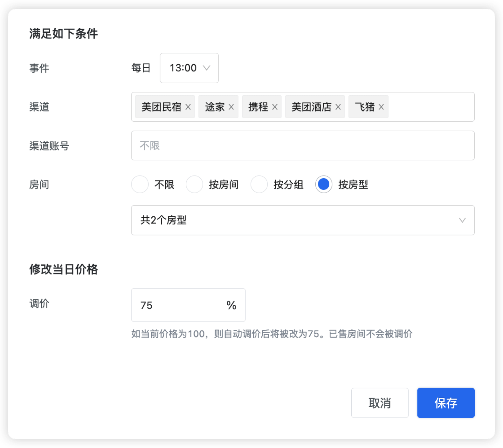Click the 修改当日价格 heading
503x448 pixels.
(x=64, y=269)
